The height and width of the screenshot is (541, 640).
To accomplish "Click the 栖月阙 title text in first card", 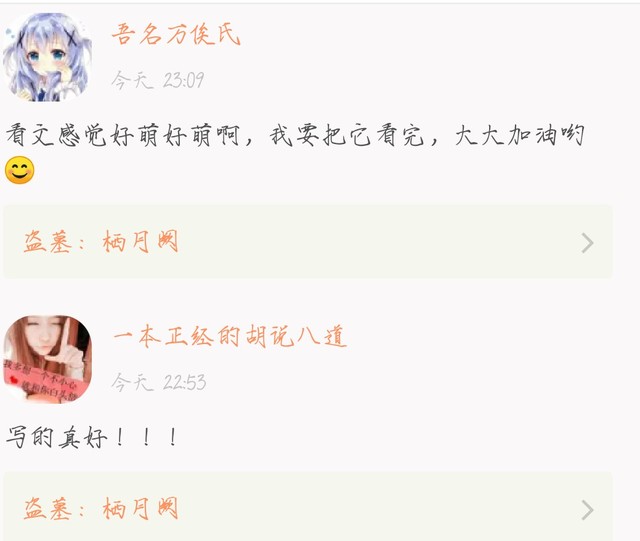I will pyautogui.click(x=140, y=242).
